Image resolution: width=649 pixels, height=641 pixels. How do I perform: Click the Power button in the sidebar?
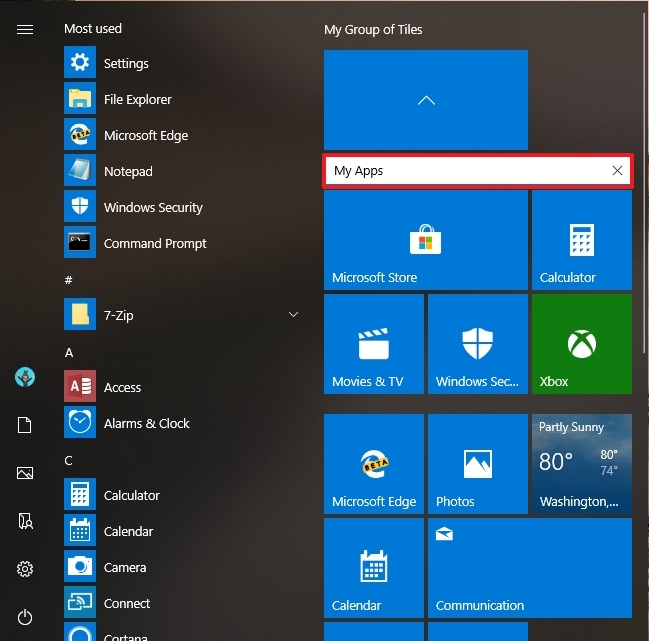coord(25,617)
